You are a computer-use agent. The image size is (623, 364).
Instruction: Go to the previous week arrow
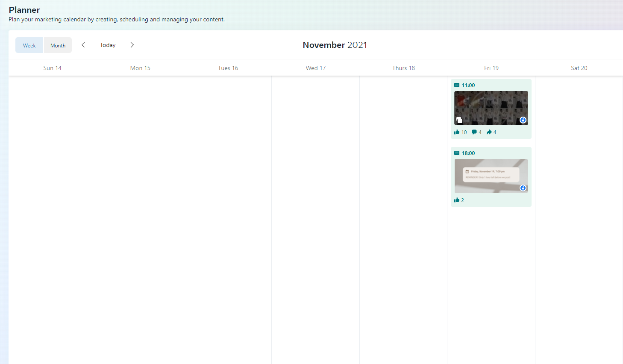coord(83,45)
